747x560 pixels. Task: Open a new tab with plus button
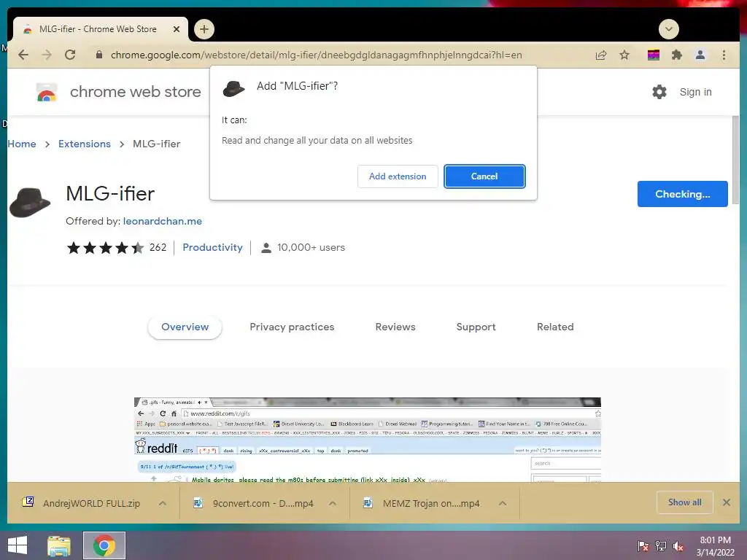tap(204, 29)
